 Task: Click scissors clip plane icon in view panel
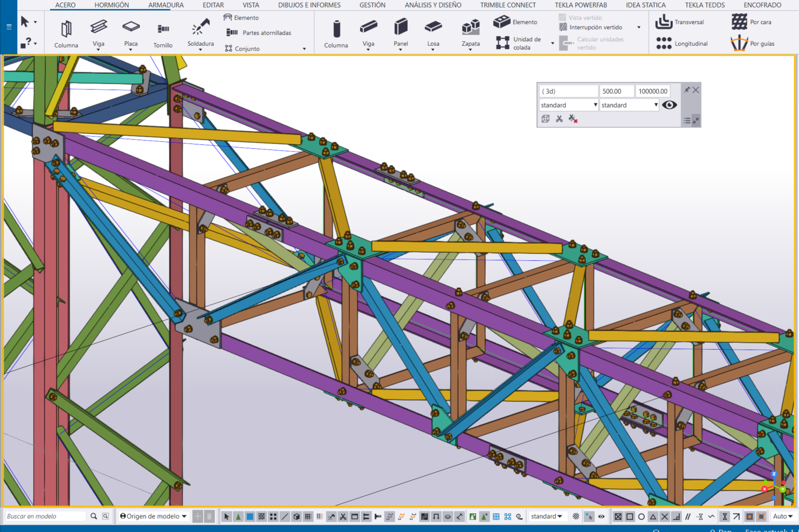pyautogui.click(x=559, y=119)
